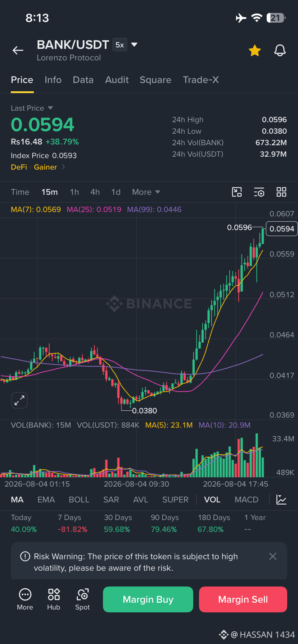
Task: Tap the VOL MA(5): 23.1M legend
Action: coord(169,425)
